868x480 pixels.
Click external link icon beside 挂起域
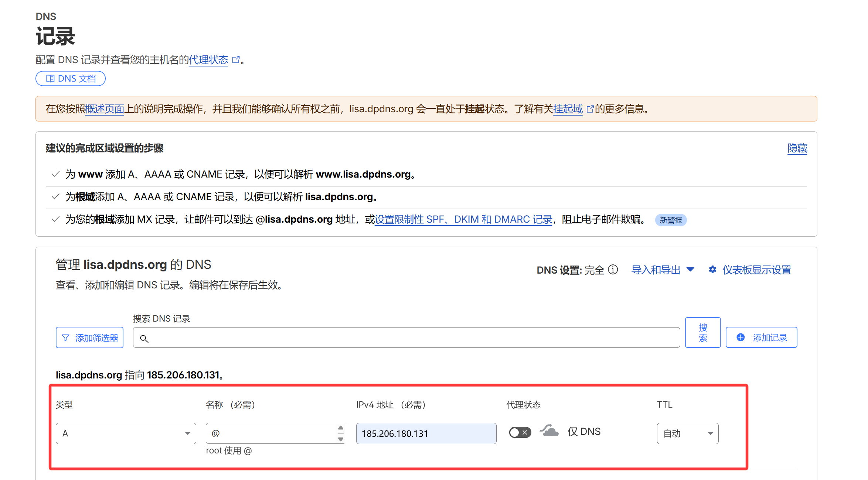[x=590, y=109]
